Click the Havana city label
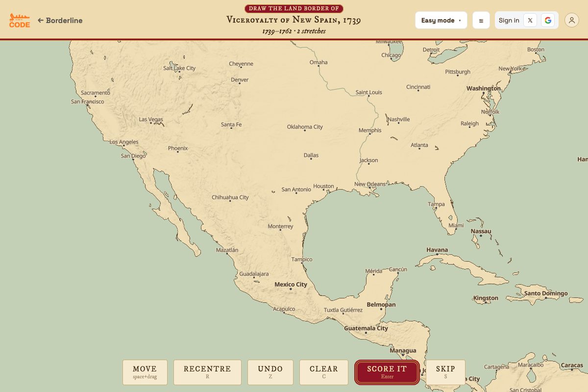 [x=437, y=249]
